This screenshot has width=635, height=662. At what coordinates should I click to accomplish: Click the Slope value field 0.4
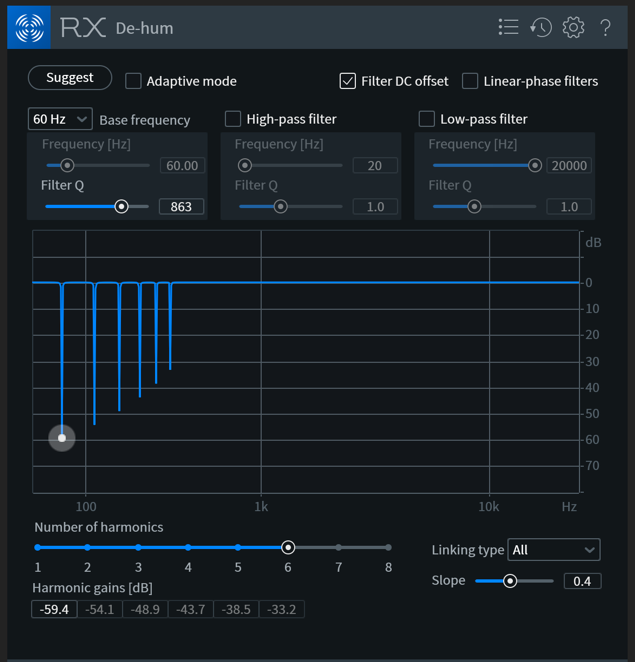[x=582, y=581]
